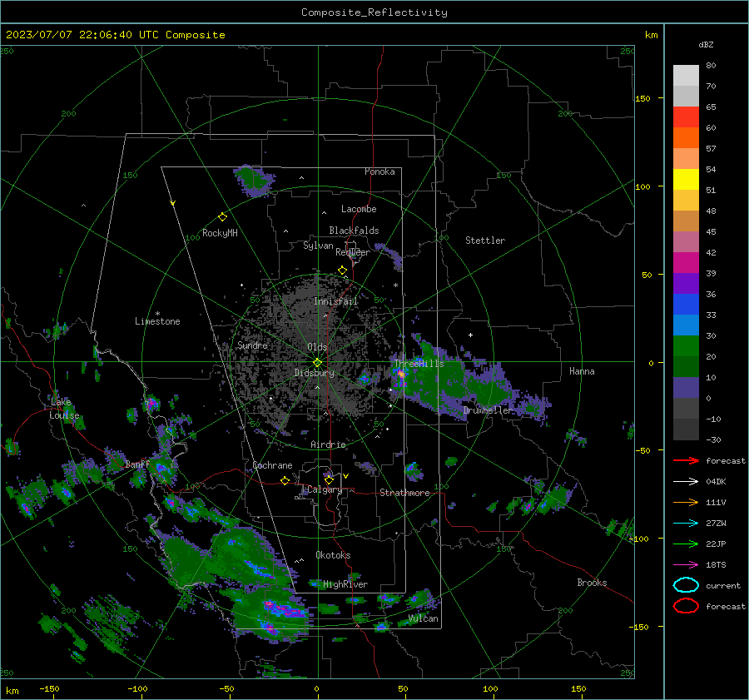Click the dBZ label above color scale
Viewport: 749px width, 700px height.
point(706,44)
